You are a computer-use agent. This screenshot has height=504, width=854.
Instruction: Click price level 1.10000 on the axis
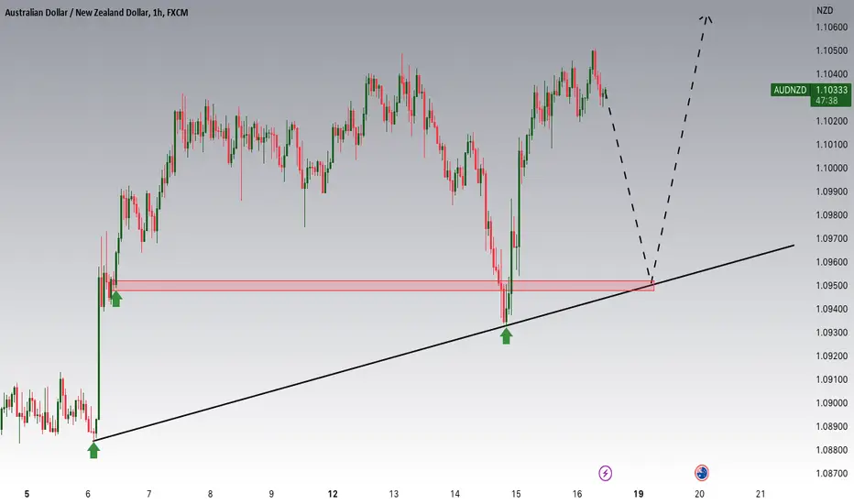coord(831,168)
